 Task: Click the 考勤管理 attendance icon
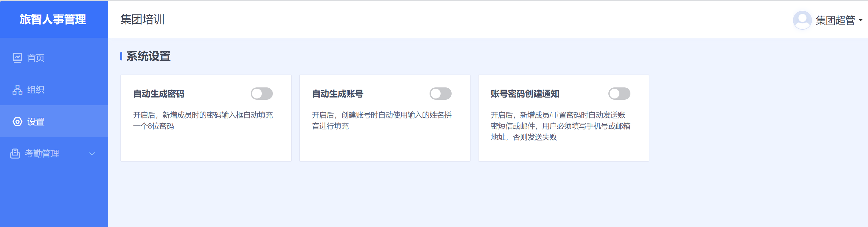pyautogui.click(x=15, y=153)
